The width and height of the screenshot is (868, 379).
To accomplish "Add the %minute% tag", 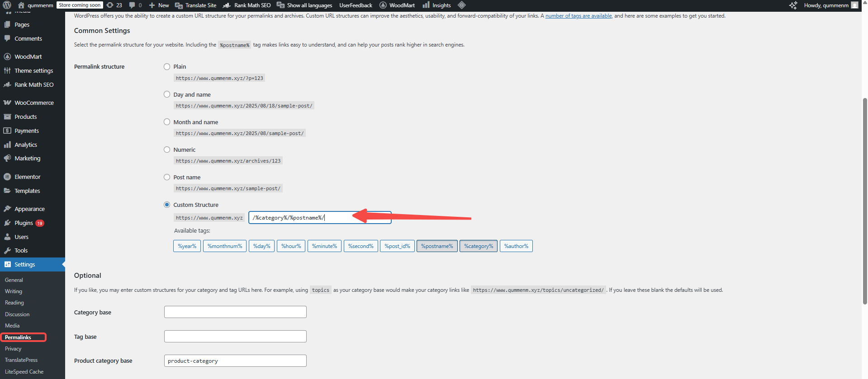I will (324, 246).
